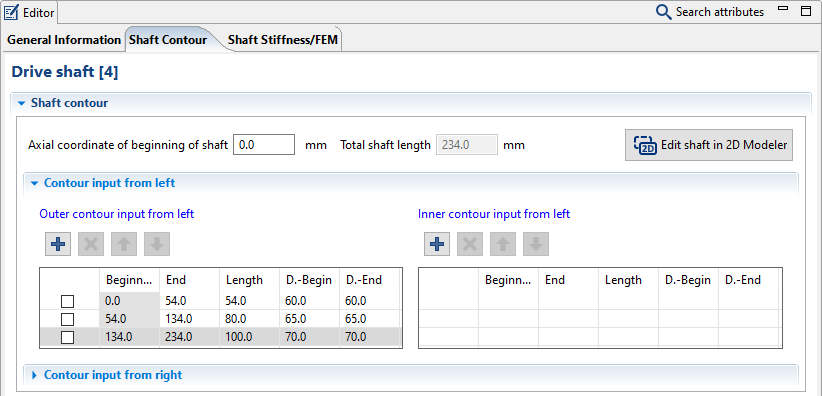Switch to General Information tab
This screenshot has width=822, height=396.
[x=64, y=40]
